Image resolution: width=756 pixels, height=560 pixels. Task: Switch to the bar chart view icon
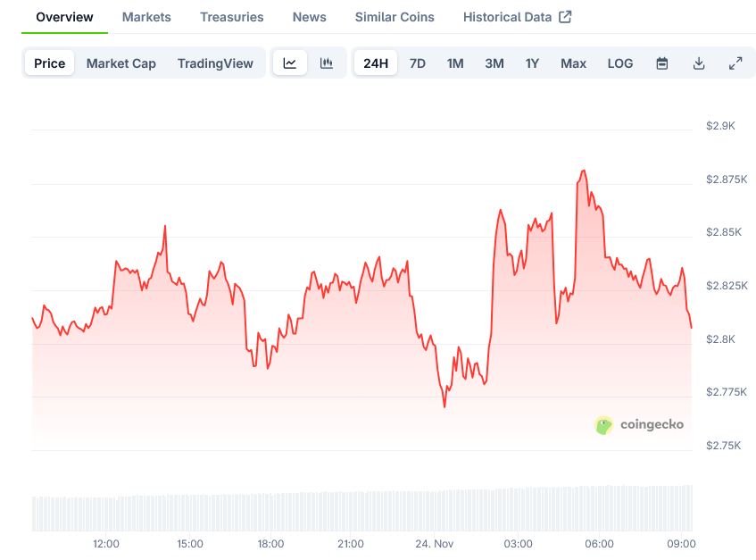[327, 63]
